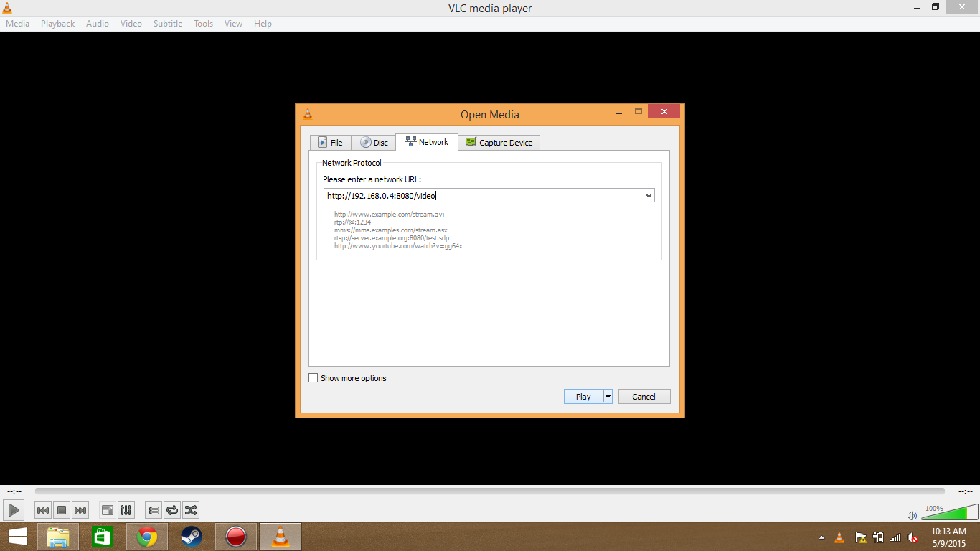Click the Cancel button
This screenshot has height=551, width=980.
click(644, 397)
